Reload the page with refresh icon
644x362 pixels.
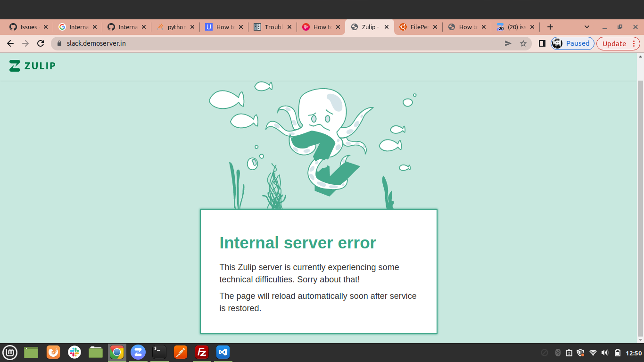coord(41,43)
